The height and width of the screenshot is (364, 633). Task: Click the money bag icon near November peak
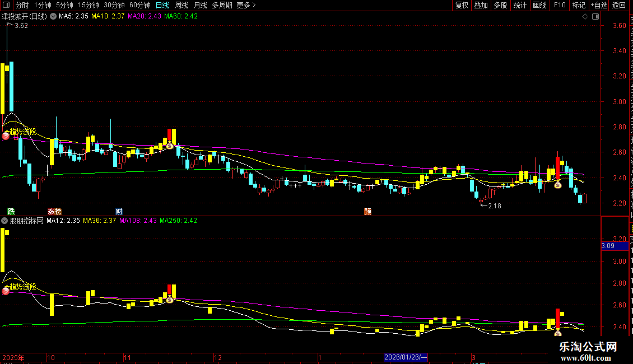pyautogui.click(x=170, y=145)
